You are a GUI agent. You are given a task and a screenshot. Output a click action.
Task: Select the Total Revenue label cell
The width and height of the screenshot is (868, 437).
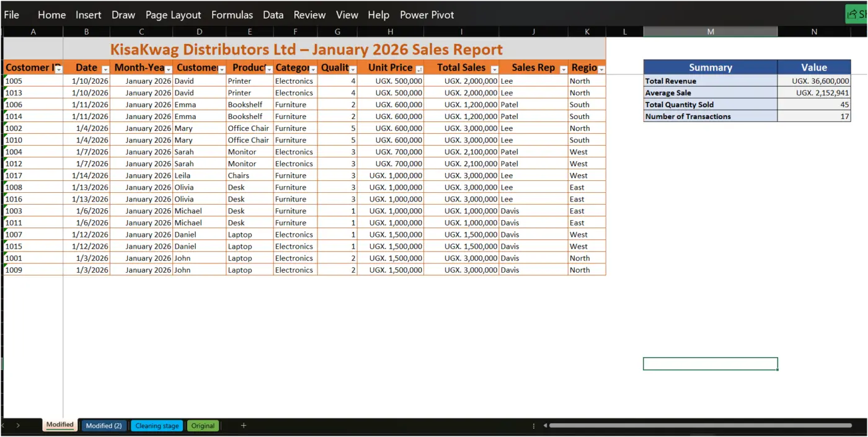tap(711, 81)
